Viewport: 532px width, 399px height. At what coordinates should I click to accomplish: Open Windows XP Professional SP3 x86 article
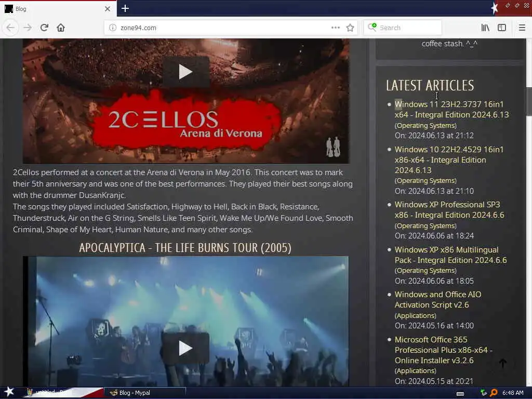click(449, 210)
